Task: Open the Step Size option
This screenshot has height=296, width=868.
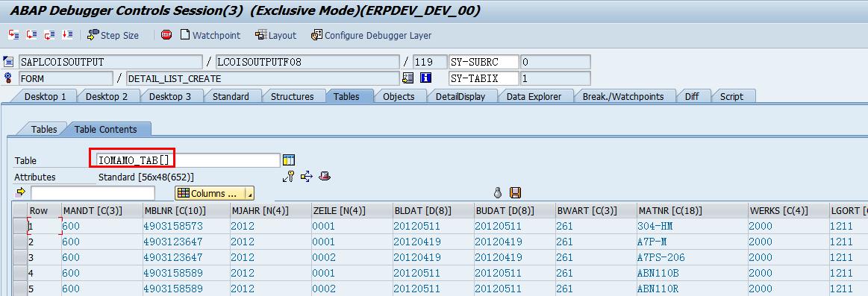Action: 113,35
